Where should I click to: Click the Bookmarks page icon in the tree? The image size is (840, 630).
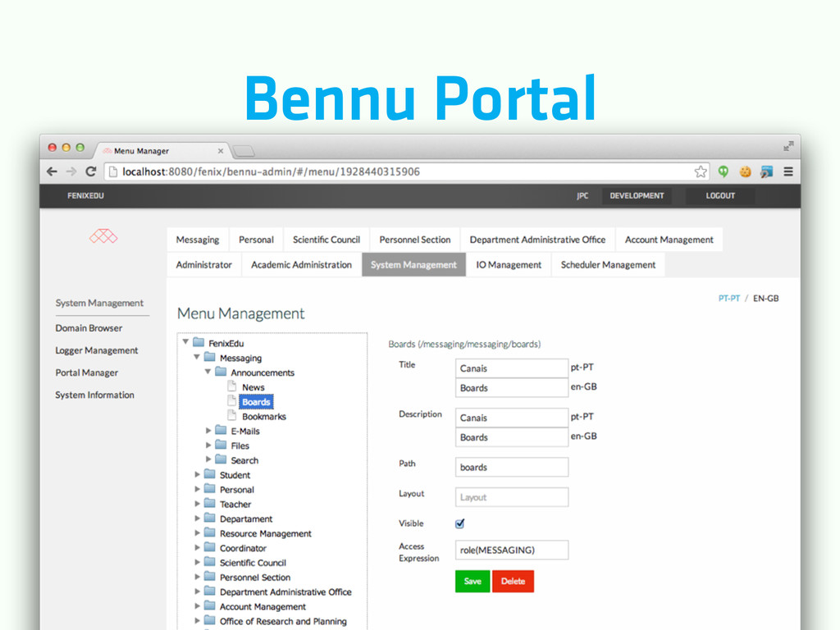pos(232,415)
